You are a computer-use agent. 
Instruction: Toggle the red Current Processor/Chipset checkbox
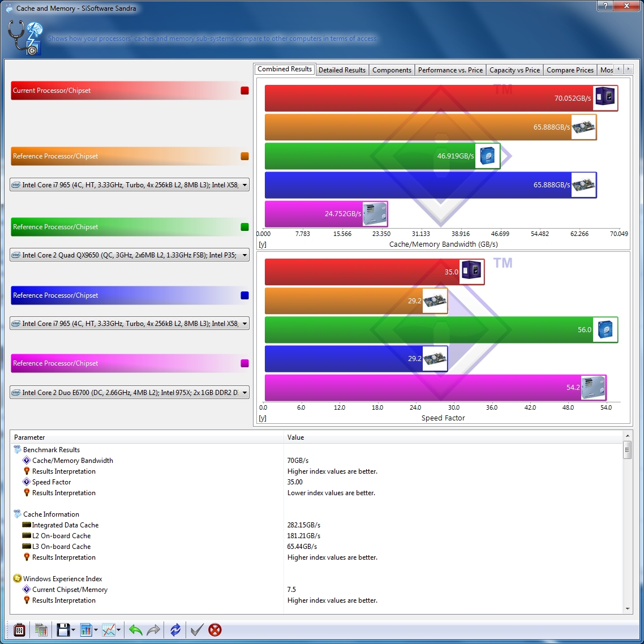245,91
